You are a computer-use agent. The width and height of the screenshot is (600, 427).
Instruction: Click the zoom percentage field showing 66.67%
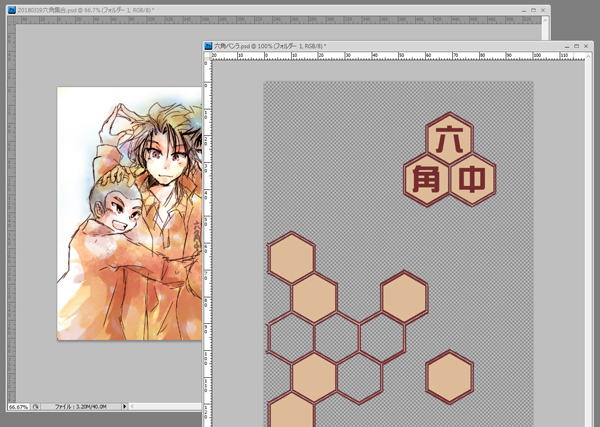click(x=18, y=407)
